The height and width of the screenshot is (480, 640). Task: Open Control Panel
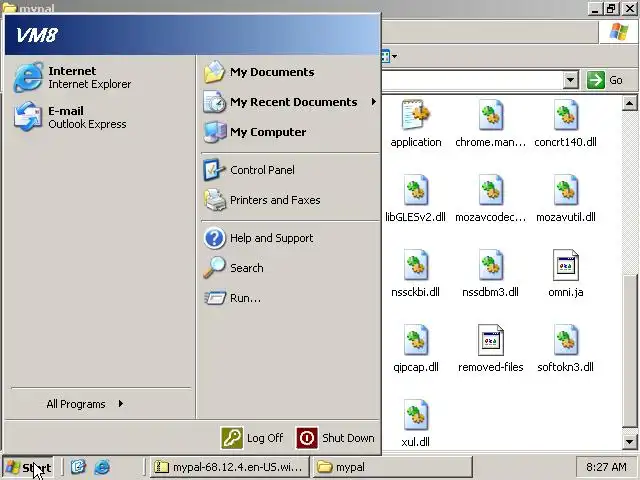(290, 170)
